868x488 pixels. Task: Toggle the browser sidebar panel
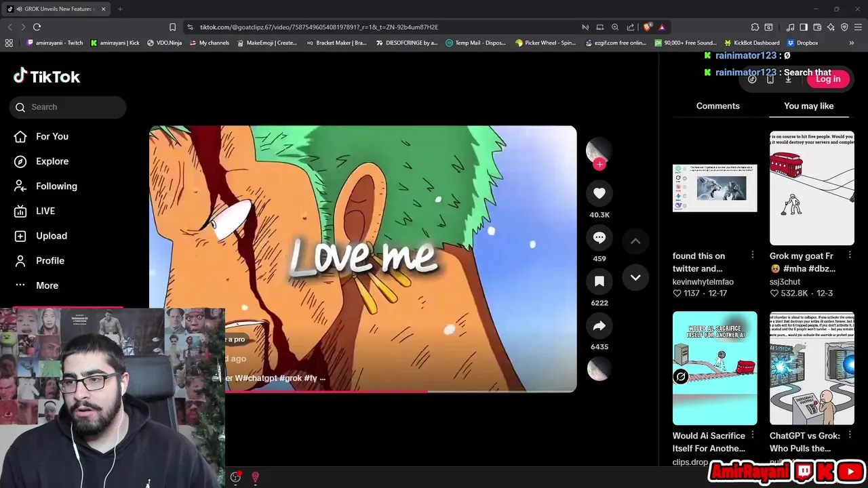pyautogui.click(x=804, y=27)
